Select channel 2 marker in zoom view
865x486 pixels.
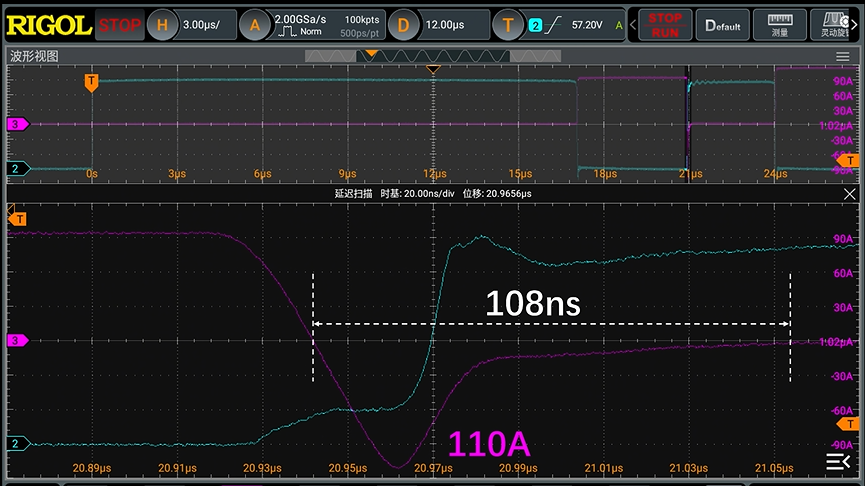pyautogui.click(x=18, y=443)
